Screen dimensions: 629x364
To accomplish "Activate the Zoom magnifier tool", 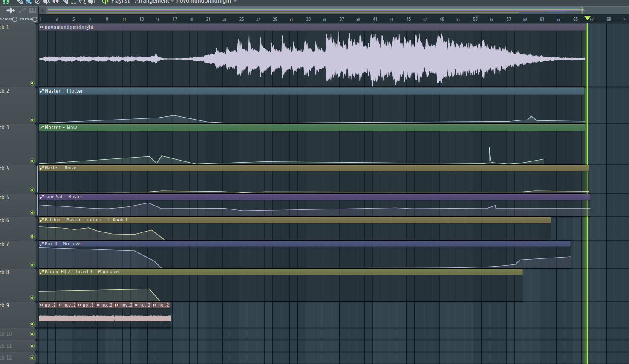I will [x=83, y=2].
